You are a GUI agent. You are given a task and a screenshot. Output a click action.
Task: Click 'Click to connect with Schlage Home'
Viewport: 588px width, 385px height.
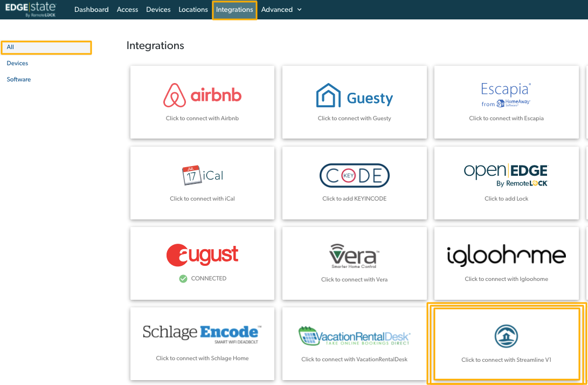click(x=202, y=359)
